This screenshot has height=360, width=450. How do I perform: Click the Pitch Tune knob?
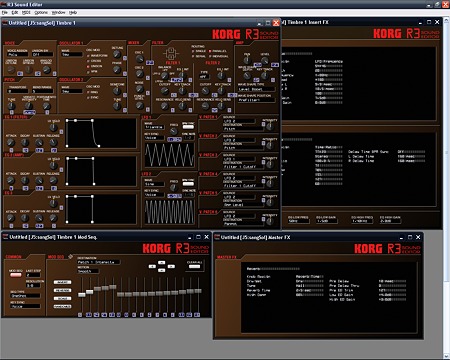coord(11,106)
